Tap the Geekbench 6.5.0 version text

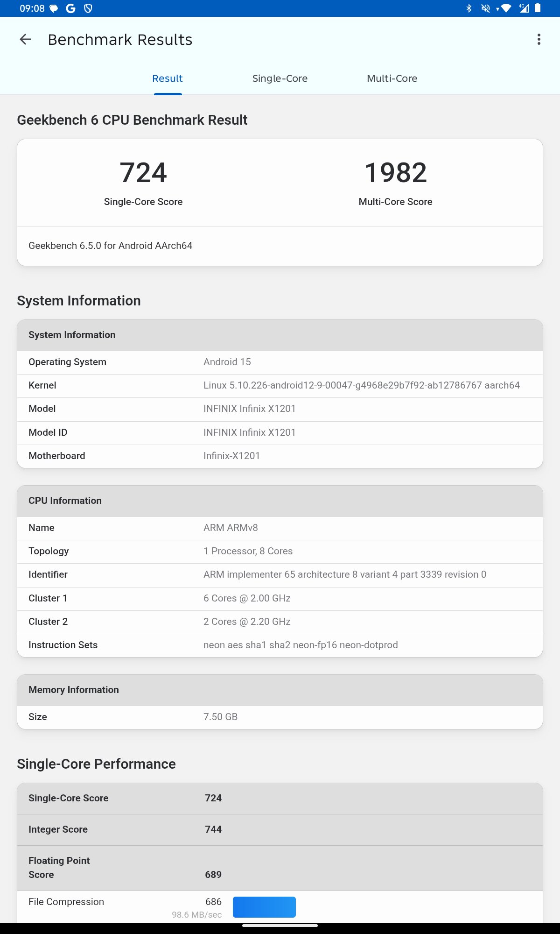click(111, 246)
